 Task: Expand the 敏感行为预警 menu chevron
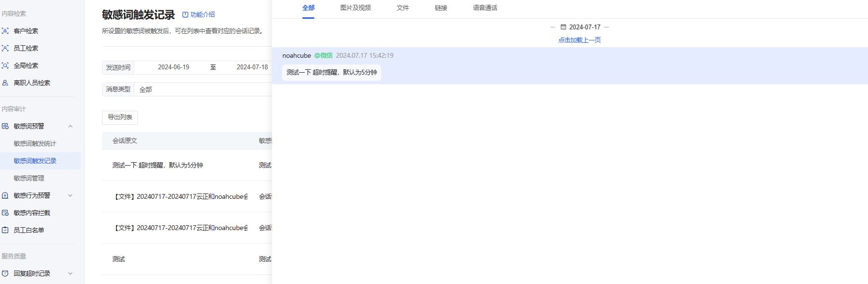point(70,195)
